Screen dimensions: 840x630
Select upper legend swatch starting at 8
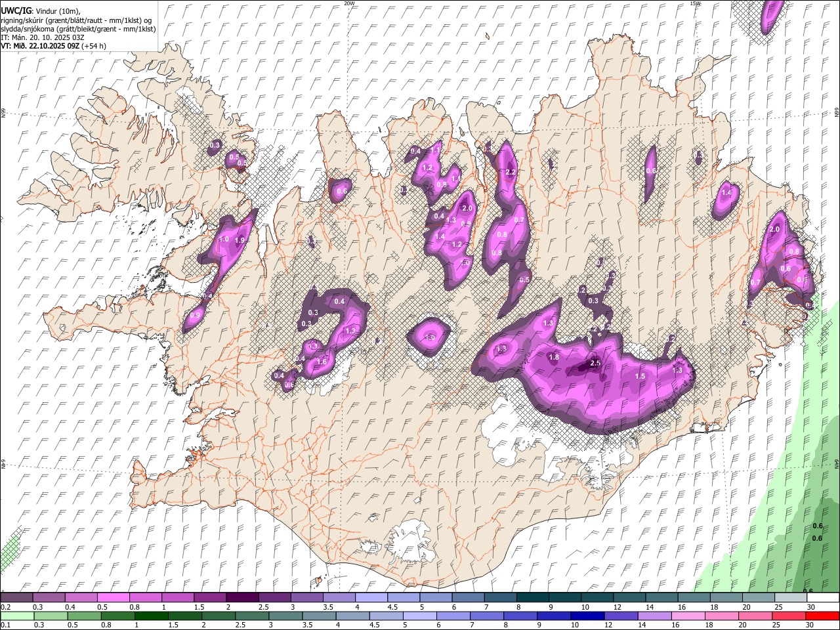click(x=532, y=598)
